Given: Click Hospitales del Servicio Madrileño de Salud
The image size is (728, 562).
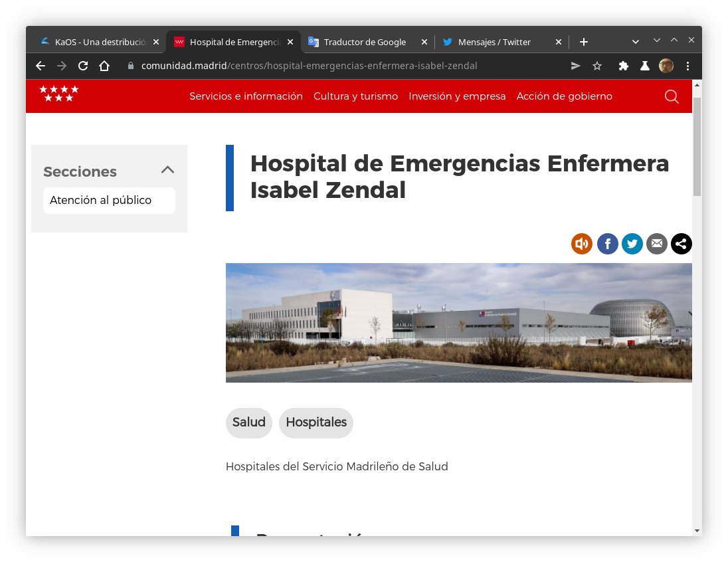Looking at the screenshot, I should (x=337, y=466).
